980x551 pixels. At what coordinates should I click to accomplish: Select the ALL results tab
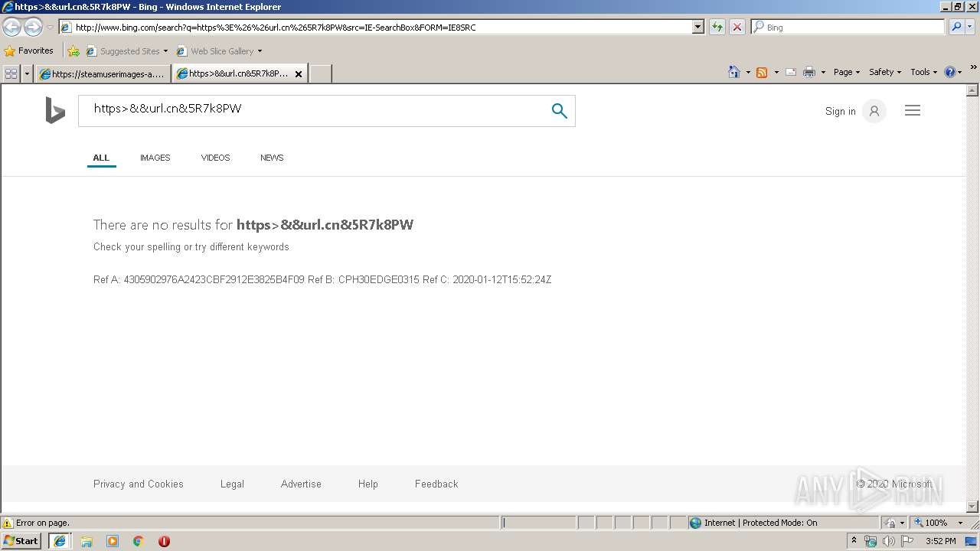tap(101, 158)
